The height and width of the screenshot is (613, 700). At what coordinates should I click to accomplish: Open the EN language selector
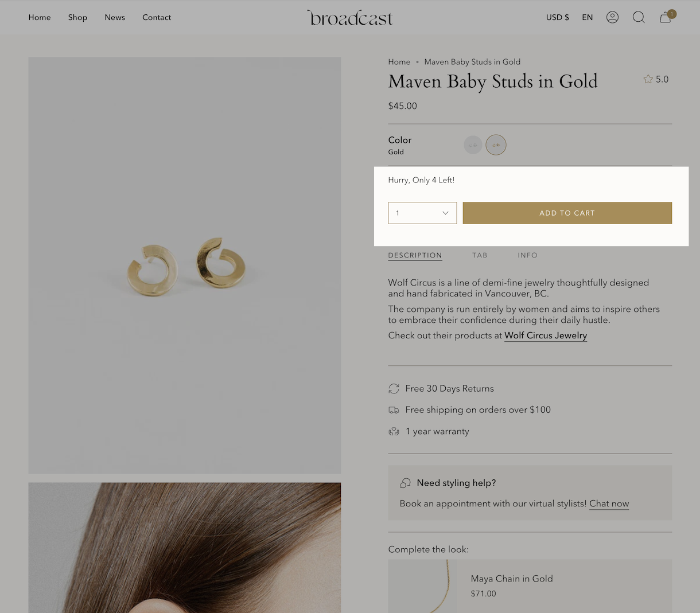pyautogui.click(x=587, y=17)
